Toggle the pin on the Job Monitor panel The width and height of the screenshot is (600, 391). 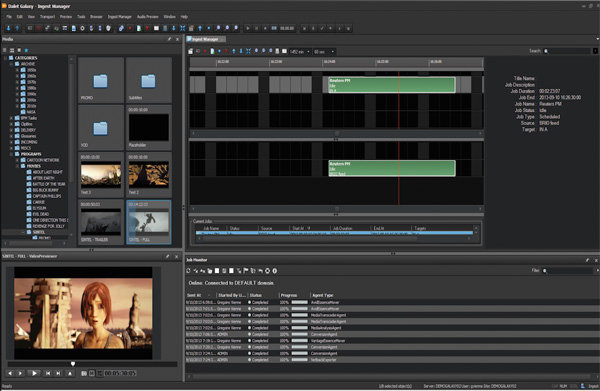pyautogui.click(x=587, y=260)
